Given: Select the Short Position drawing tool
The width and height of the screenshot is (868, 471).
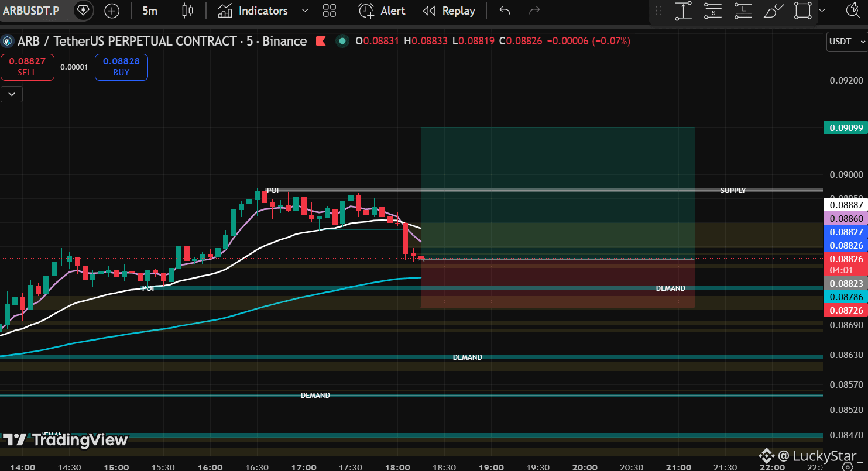Looking at the screenshot, I should click(x=713, y=11).
